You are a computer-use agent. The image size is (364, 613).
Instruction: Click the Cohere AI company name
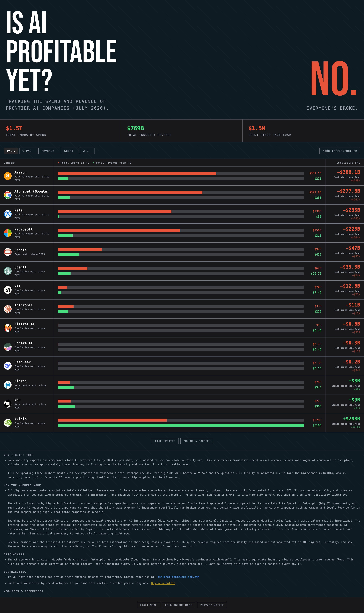pyautogui.click(x=24, y=343)
